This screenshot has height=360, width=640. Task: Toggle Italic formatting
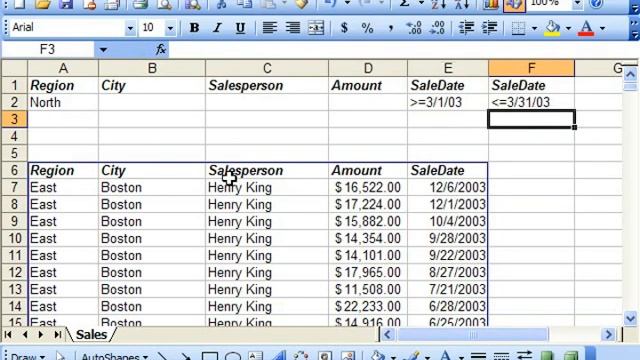(217, 28)
